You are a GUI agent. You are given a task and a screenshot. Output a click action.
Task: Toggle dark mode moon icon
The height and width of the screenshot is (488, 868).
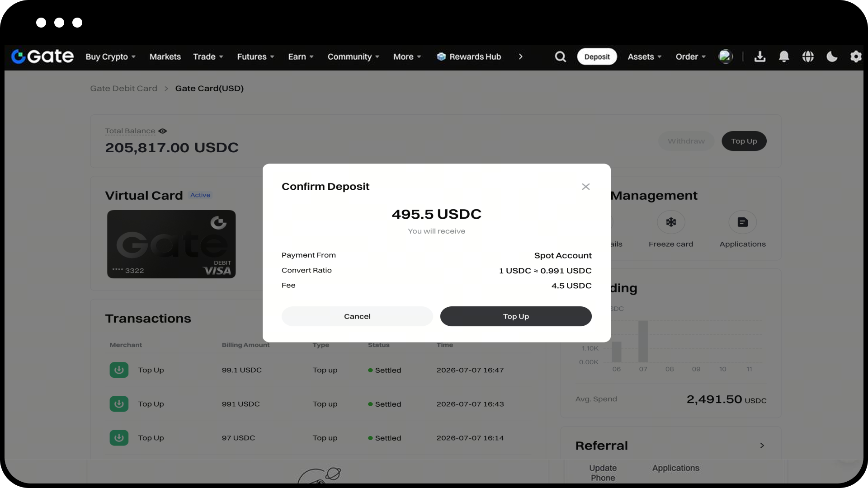tap(832, 56)
